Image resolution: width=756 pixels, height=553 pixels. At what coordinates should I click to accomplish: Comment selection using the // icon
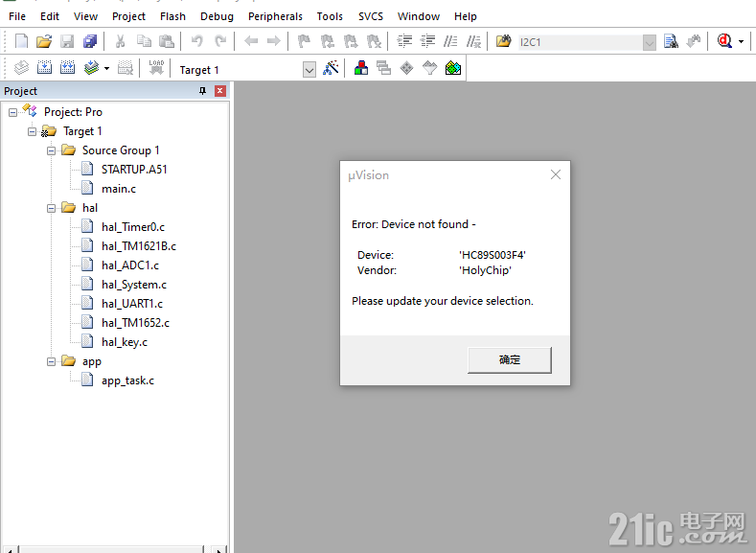tap(450, 41)
